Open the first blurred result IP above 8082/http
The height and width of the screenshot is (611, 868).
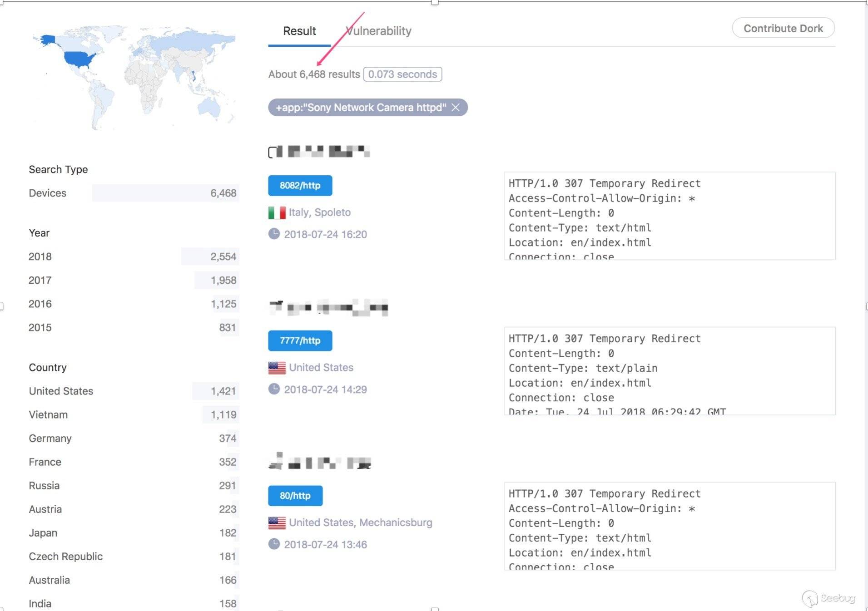click(x=319, y=152)
